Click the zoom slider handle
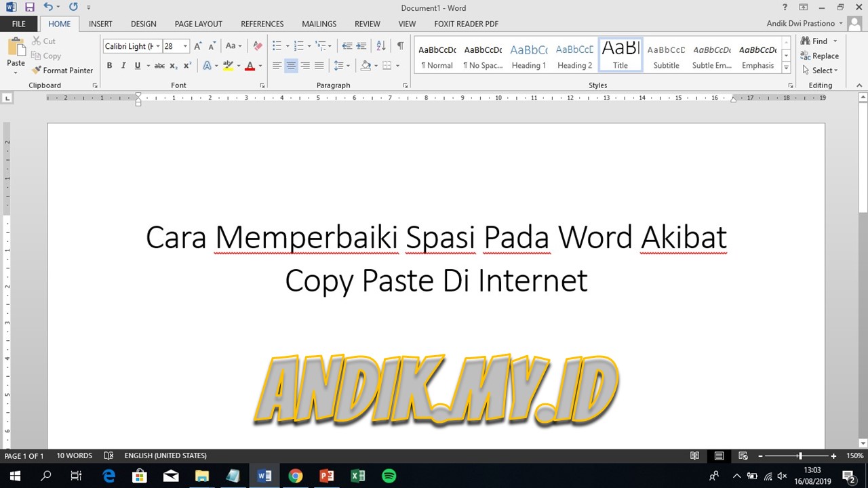 click(x=800, y=456)
